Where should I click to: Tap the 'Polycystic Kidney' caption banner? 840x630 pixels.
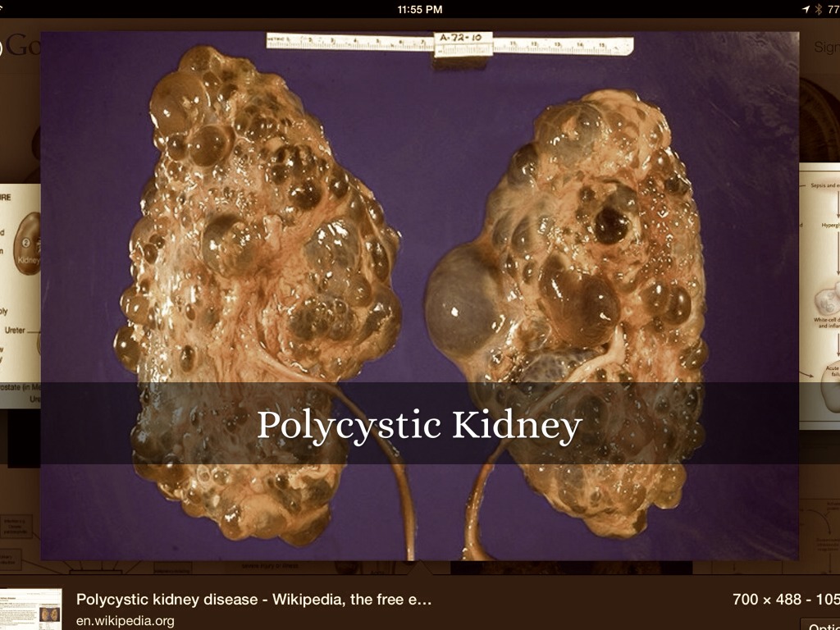click(419, 424)
